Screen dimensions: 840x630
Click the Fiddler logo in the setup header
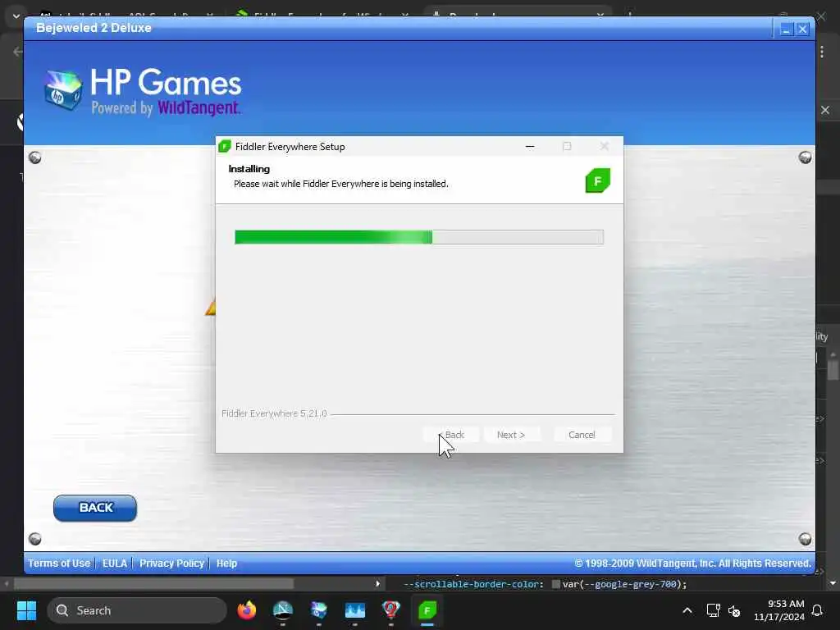(597, 180)
